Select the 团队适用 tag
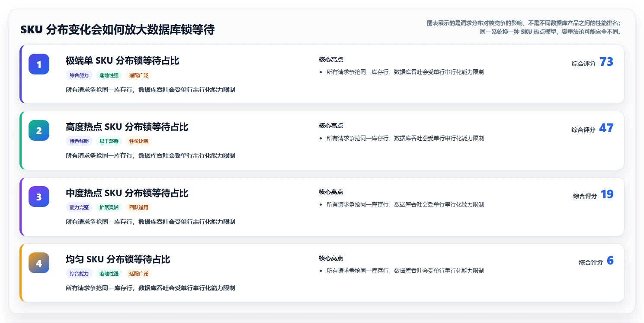This screenshot has height=323, width=644. [x=139, y=207]
